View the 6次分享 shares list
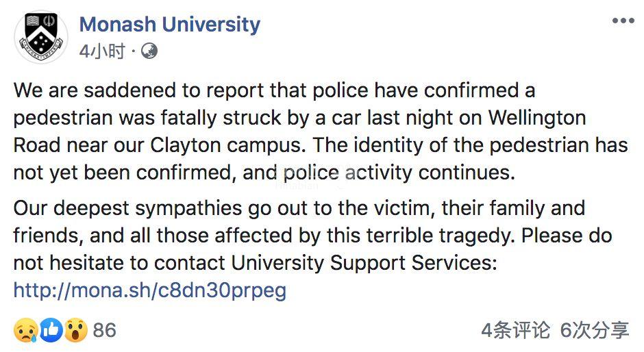The image size is (644, 352). pos(595,331)
